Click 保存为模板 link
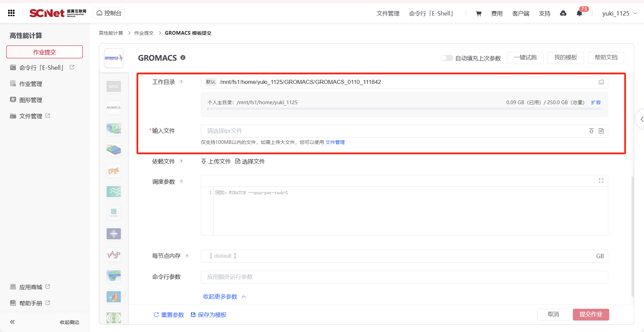Viewport: 644px width, 332px height. click(209, 315)
